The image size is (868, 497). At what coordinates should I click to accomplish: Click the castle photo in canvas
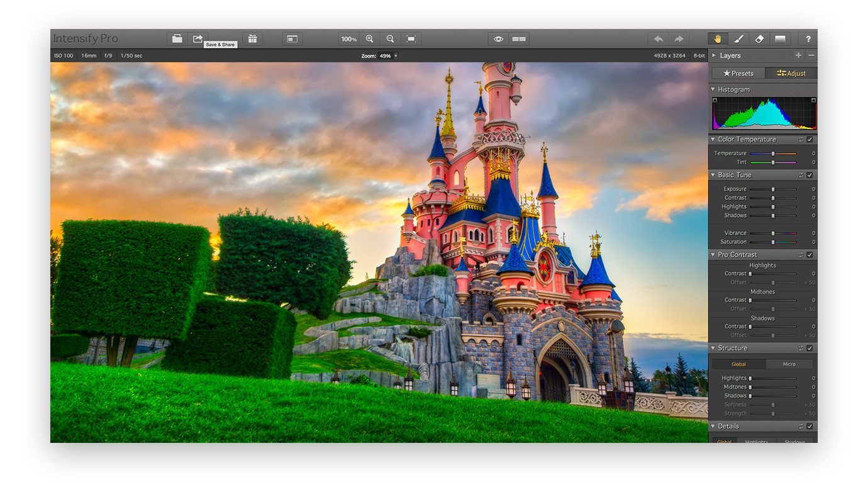379,252
